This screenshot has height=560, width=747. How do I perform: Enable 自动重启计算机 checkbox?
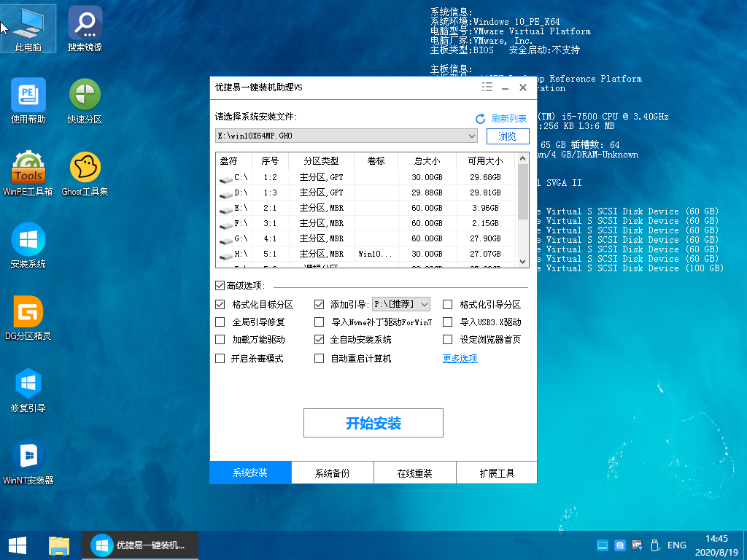click(x=320, y=358)
